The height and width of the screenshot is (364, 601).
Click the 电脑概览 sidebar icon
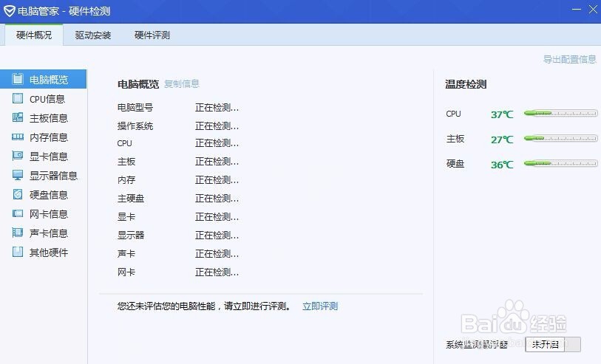pos(18,79)
